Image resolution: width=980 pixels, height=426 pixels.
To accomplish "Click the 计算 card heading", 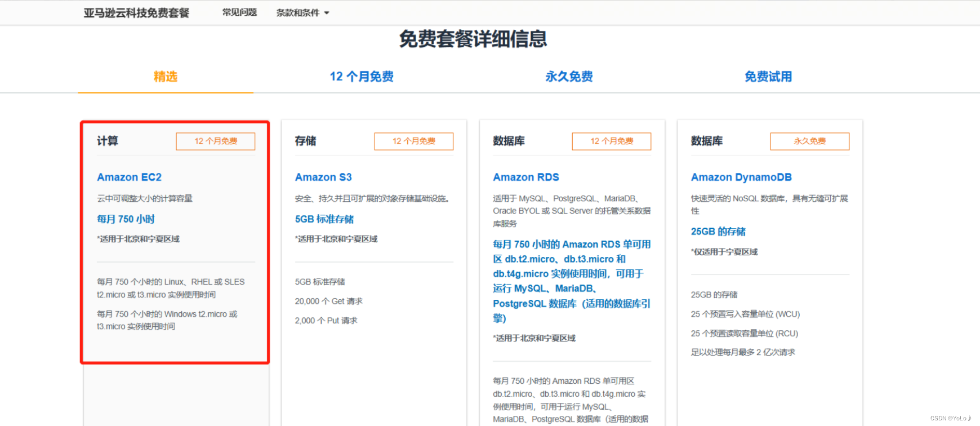I will (x=108, y=141).
